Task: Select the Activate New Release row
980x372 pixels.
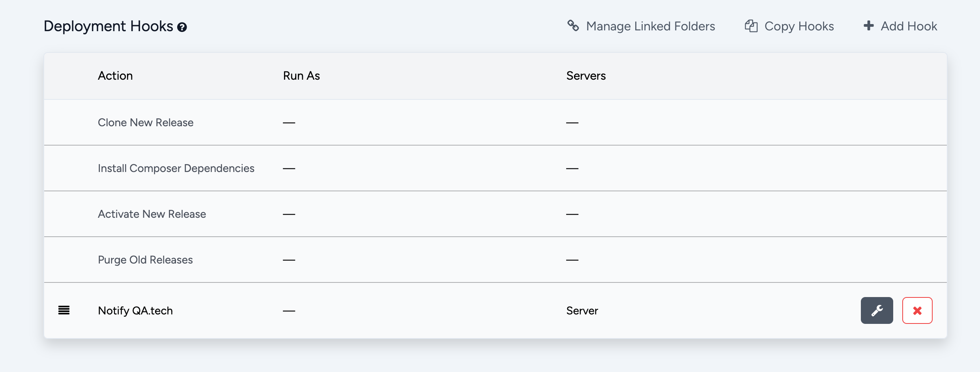Action: click(152, 214)
